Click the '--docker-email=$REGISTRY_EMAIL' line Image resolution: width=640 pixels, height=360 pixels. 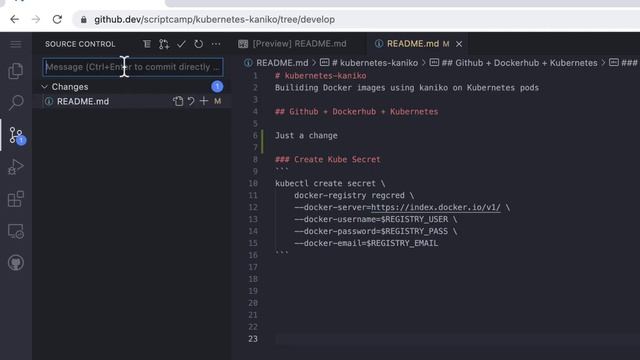pyautogui.click(x=366, y=243)
